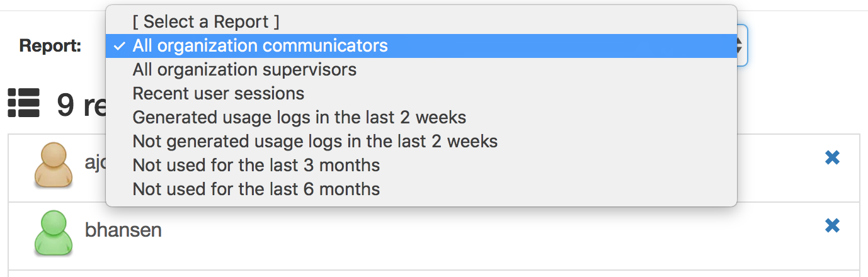Select "Not generated usage logs in the last 2 weeks"
Image resolution: width=868 pixels, height=277 pixels.
315,141
